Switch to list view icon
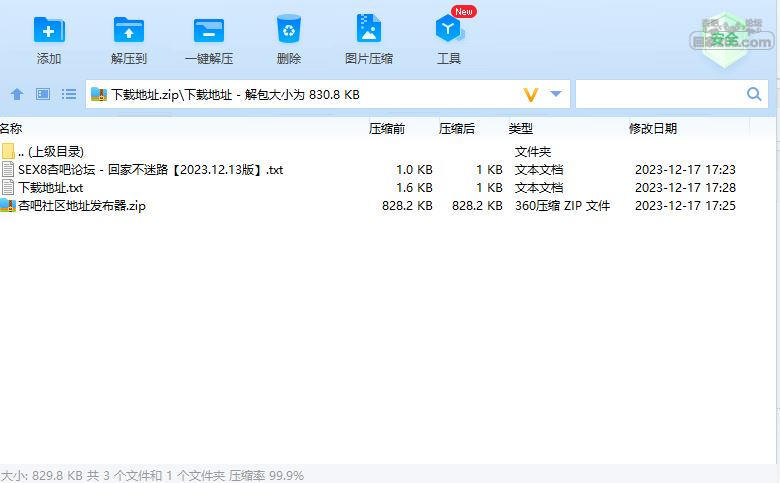The image size is (780, 483). (69, 94)
